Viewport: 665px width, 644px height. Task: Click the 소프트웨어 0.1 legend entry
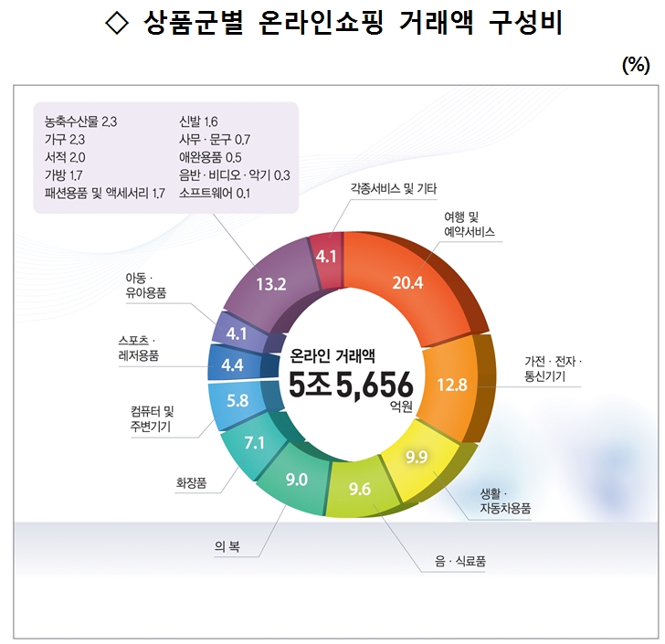(x=215, y=194)
